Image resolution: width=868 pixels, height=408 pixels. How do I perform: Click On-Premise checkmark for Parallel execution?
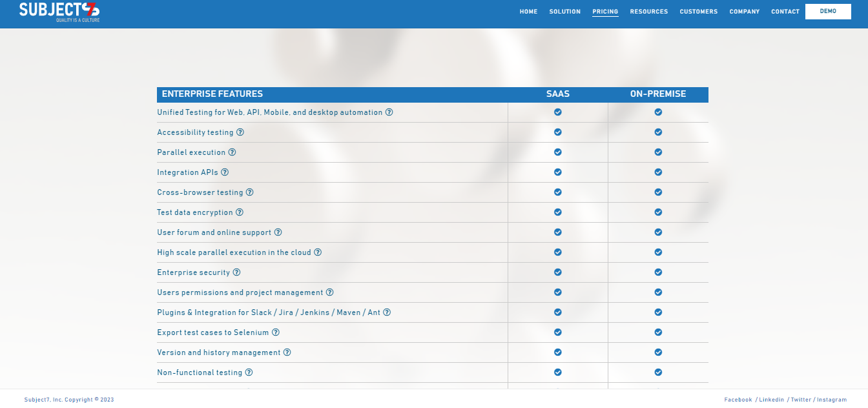coord(658,152)
